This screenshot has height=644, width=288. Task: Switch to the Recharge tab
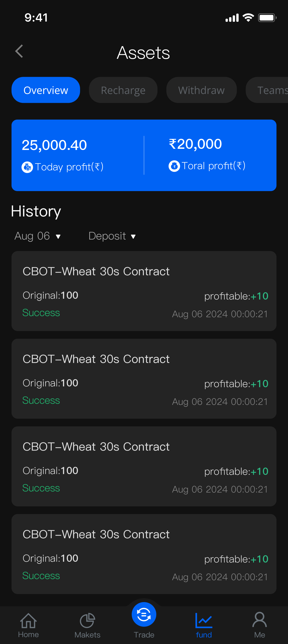(123, 90)
